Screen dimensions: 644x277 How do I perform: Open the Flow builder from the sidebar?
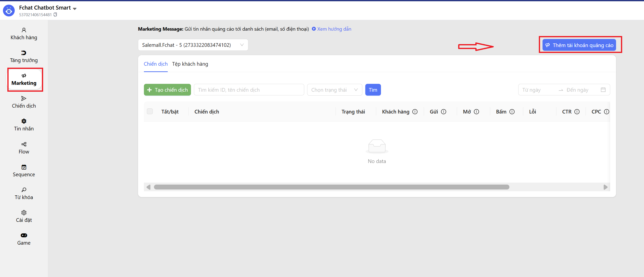[24, 148]
